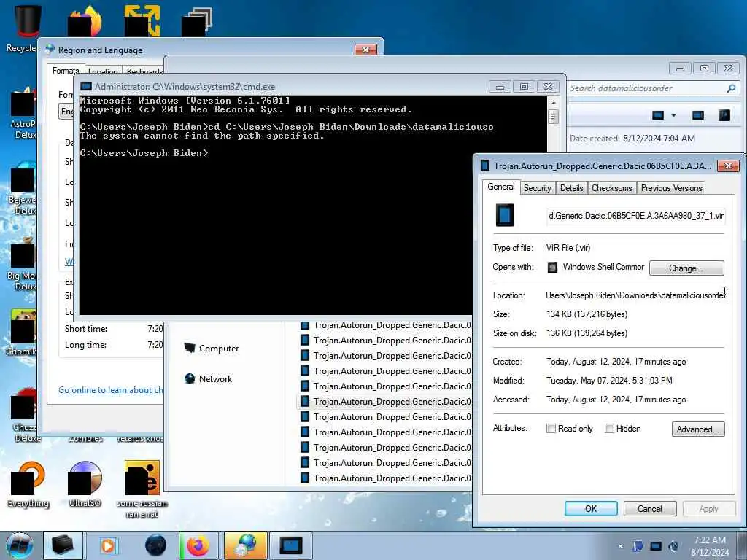Switch to the Security tab
The height and width of the screenshot is (560, 747).
tap(538, 188)
